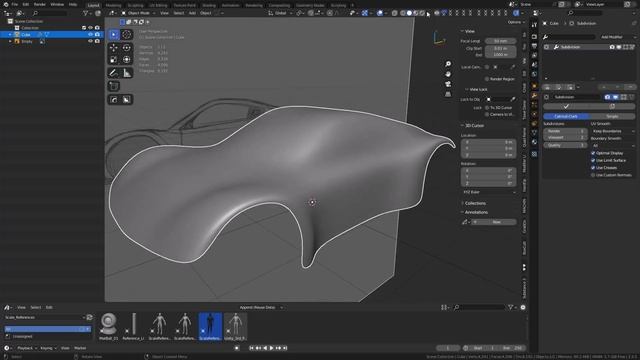
Task: Open the Tool properties tab icon
Action: [x=534, y=25]
